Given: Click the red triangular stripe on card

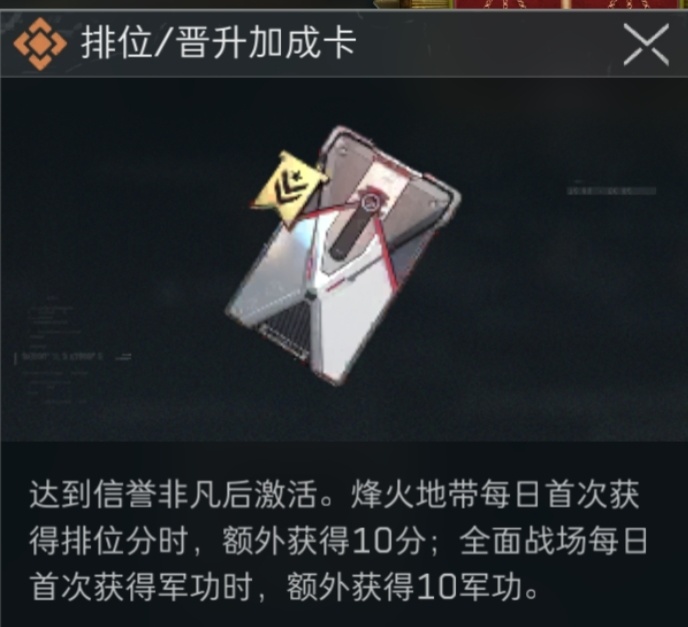Looking at the screenshot, I should [x=386, y=251].
